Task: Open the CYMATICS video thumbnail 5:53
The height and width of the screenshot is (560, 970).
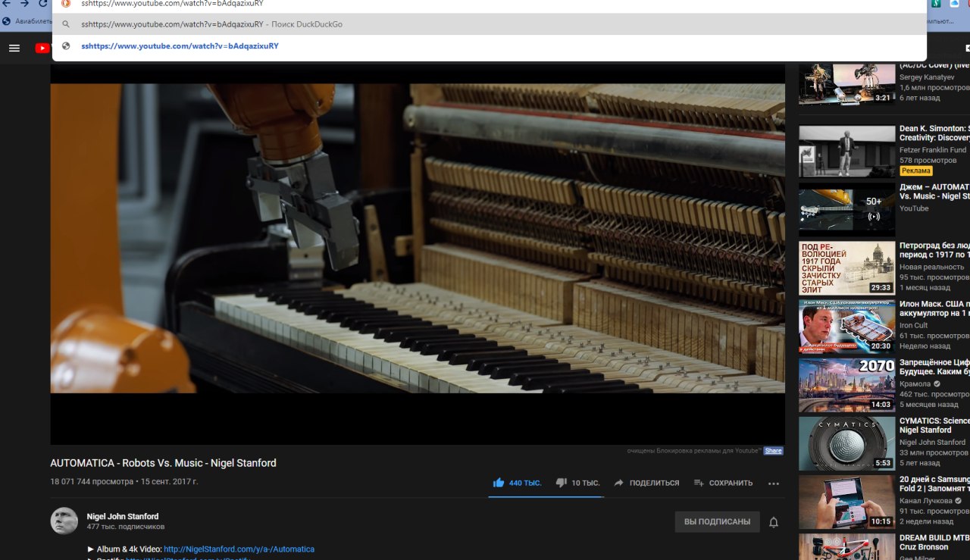Action: point(846,443)
